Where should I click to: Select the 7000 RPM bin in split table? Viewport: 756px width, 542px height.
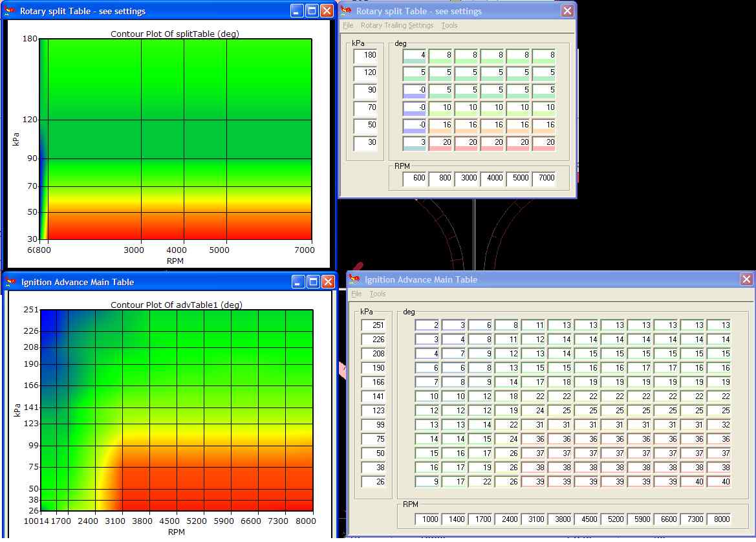pos(545,178)
